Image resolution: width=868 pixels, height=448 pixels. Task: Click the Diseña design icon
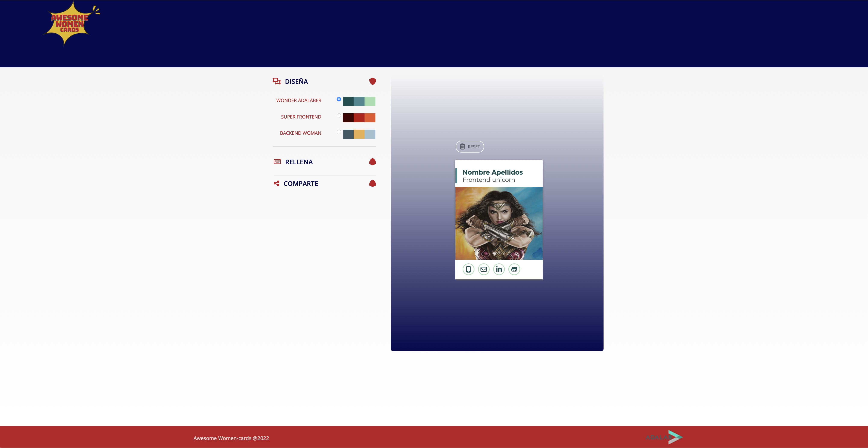pyautogui.click(x=276, y=81)
